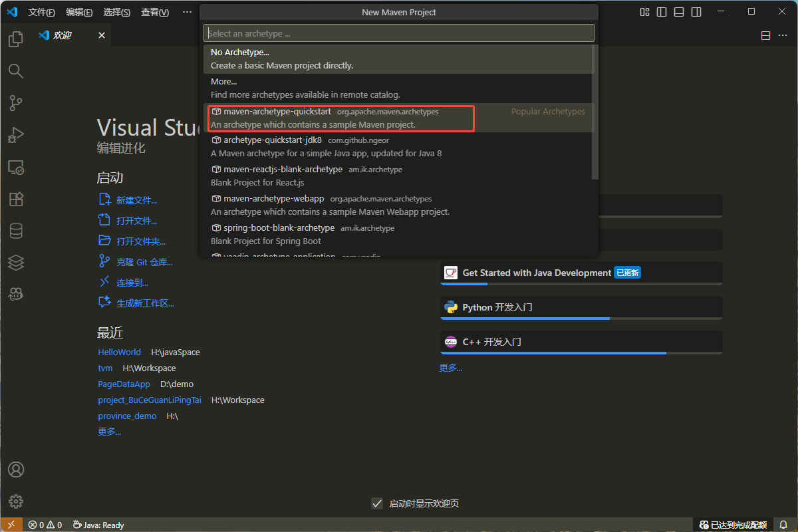Open the Customize Layout control
Screen dimensions: 798x532
pyautogui.click(x=644, y=12)
